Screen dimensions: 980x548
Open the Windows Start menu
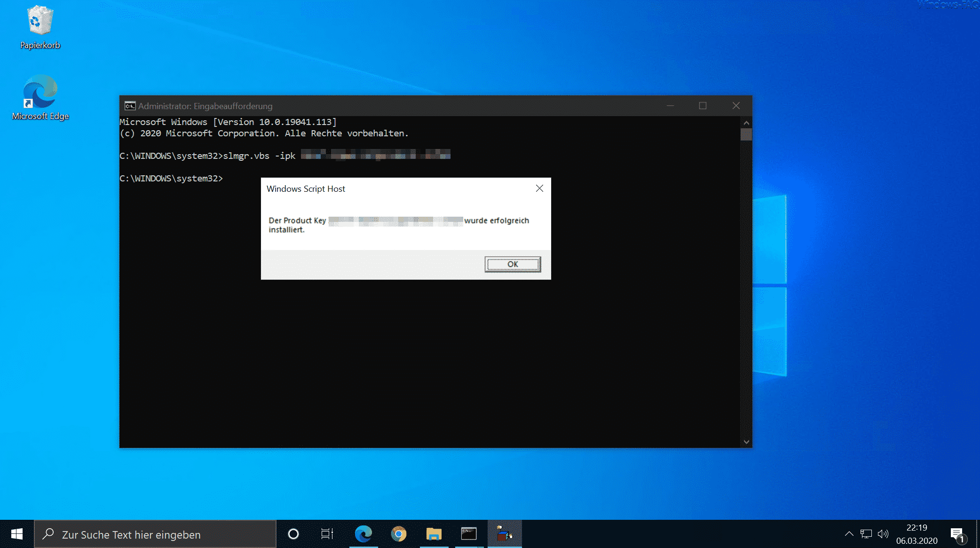click(17, 534)
